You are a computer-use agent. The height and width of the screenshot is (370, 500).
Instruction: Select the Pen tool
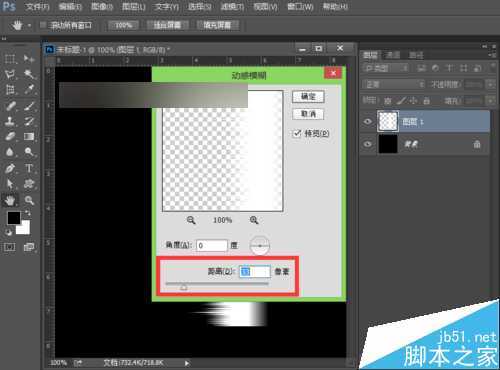click(10, 168)
